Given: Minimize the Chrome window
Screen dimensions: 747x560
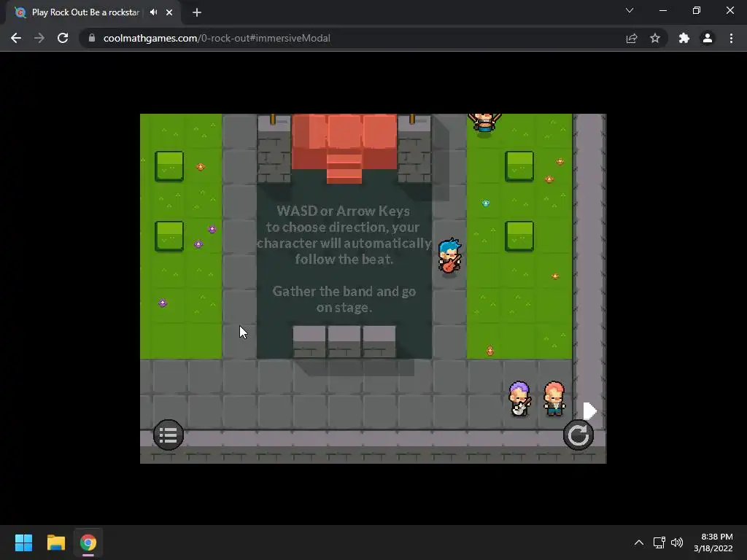Looking at the screenshot, I should (x=663, y=10).
